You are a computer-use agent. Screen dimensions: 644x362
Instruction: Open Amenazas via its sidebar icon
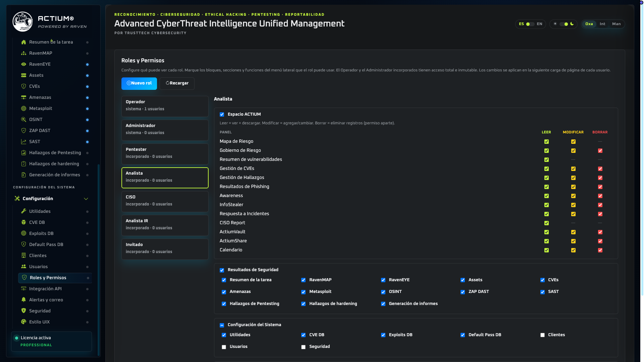[x=23, y=98]
